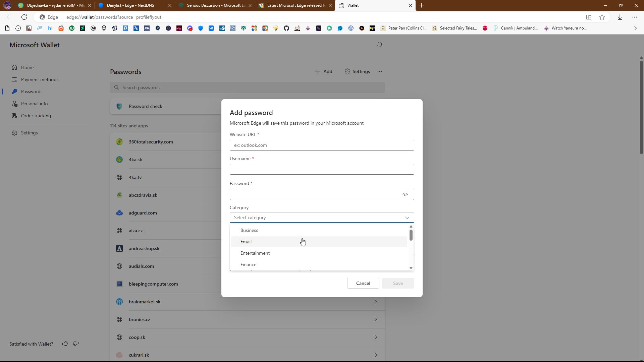This screenshot has width=644, height=362.
Task: Click the Save button in dialog
Action: click(x=398, y=283)
